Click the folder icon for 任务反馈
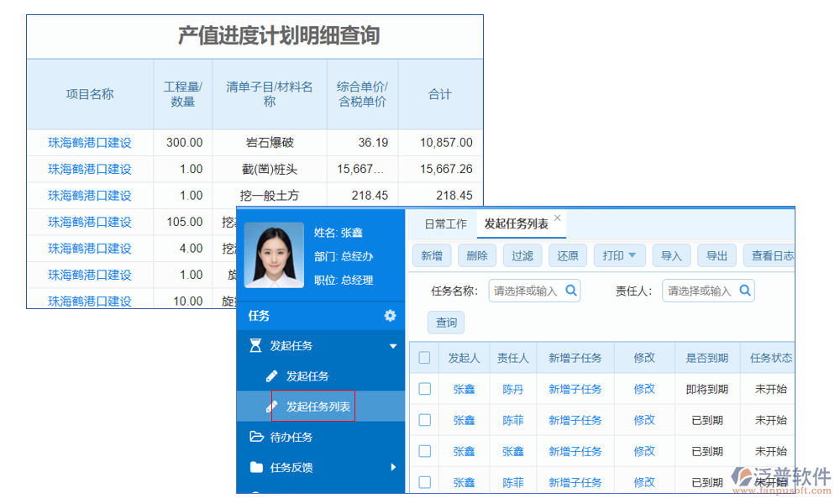840x504 pixels. [256, 467]
